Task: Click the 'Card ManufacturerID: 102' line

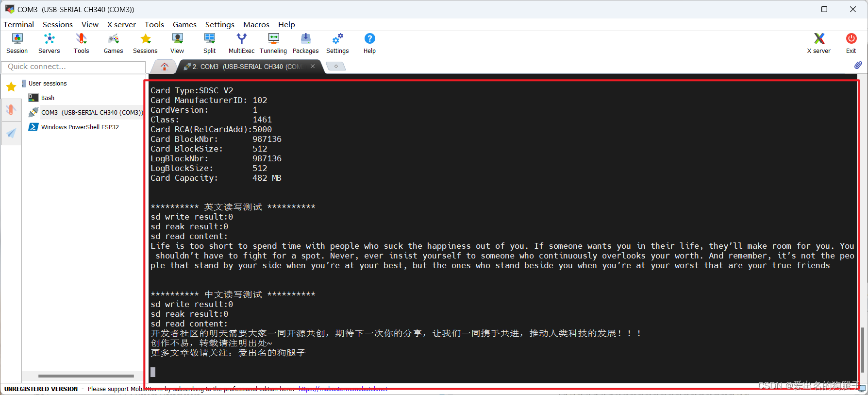Action: [x=209, y=100]
